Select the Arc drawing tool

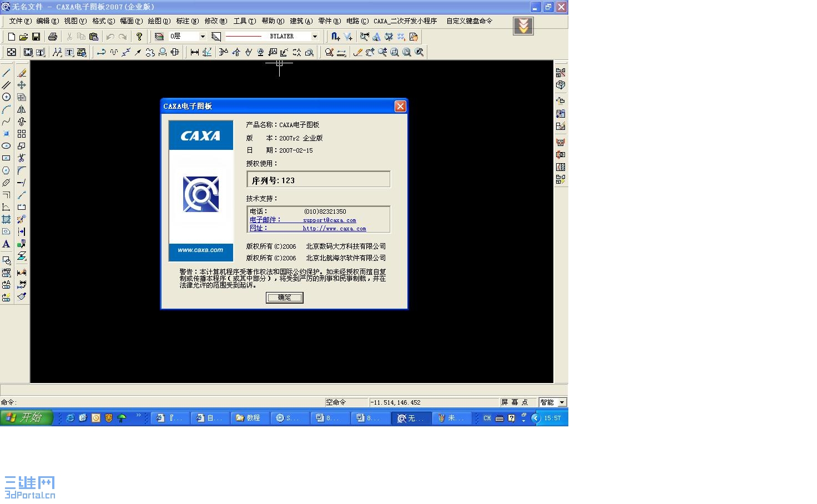6,109
